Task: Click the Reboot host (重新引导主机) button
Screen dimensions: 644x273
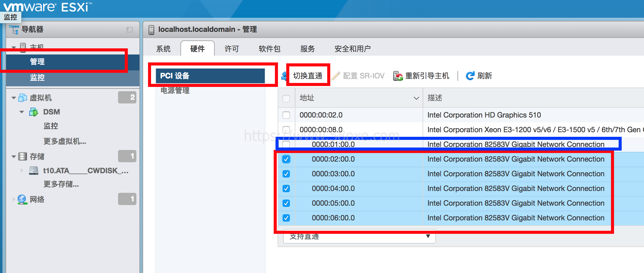Action: pos(421,76)
